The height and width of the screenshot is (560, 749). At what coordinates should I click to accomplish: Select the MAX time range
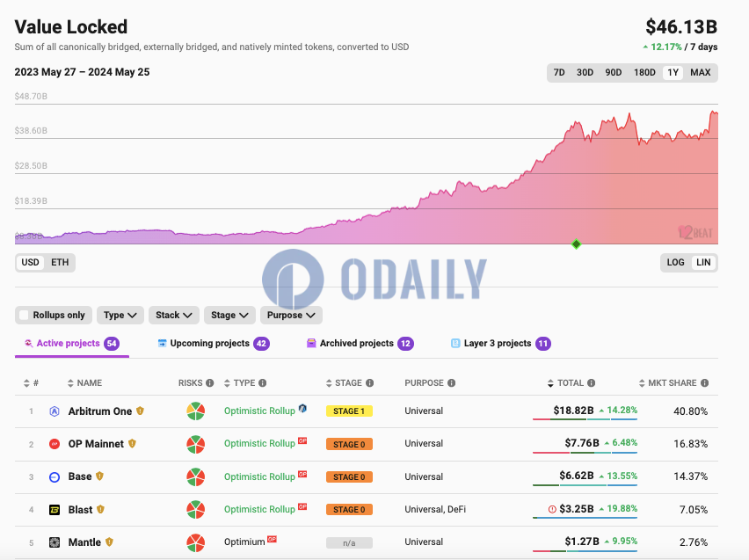click(701, 73)
